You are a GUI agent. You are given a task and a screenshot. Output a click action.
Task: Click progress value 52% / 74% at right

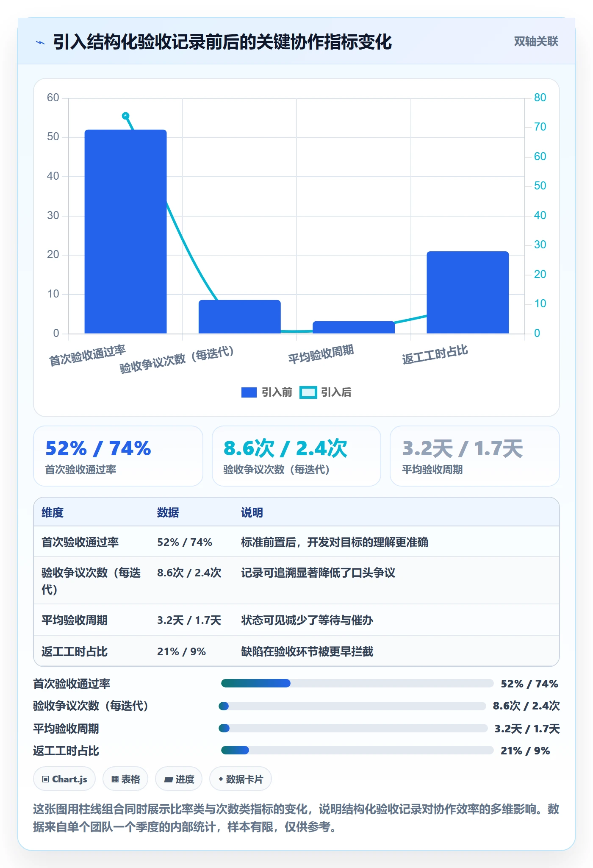tap(529, 684)
